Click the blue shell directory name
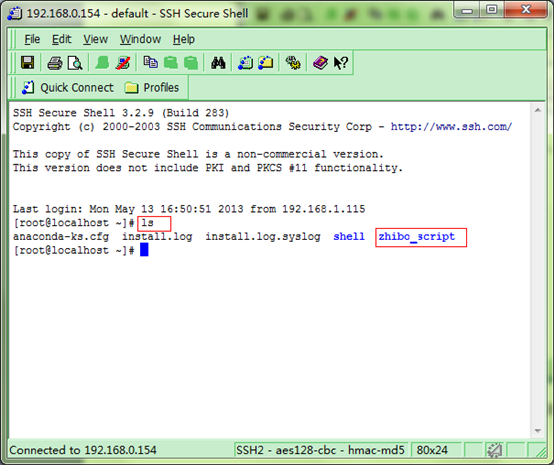Viewport: 554px width, 465px height. click(x=349, y=236)
